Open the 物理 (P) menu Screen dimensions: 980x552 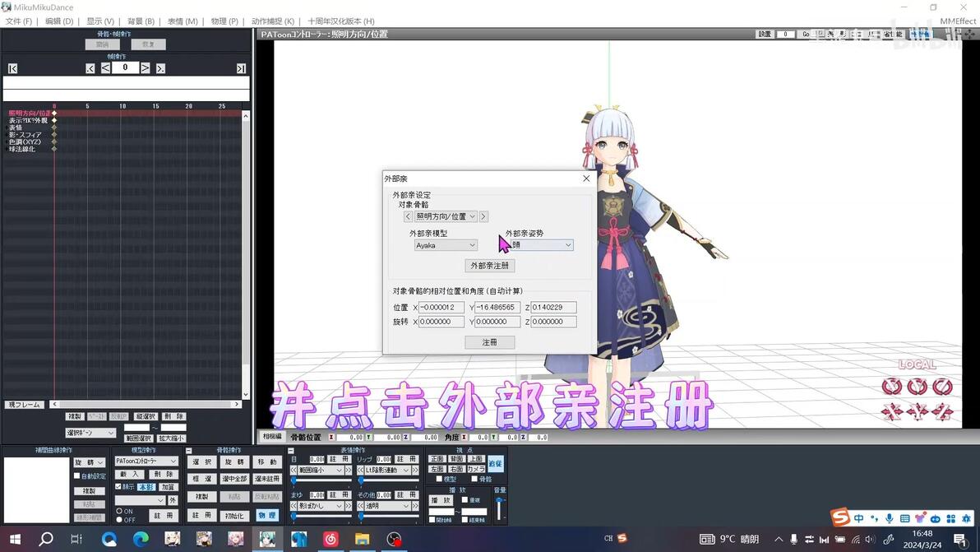coord(224,21)
